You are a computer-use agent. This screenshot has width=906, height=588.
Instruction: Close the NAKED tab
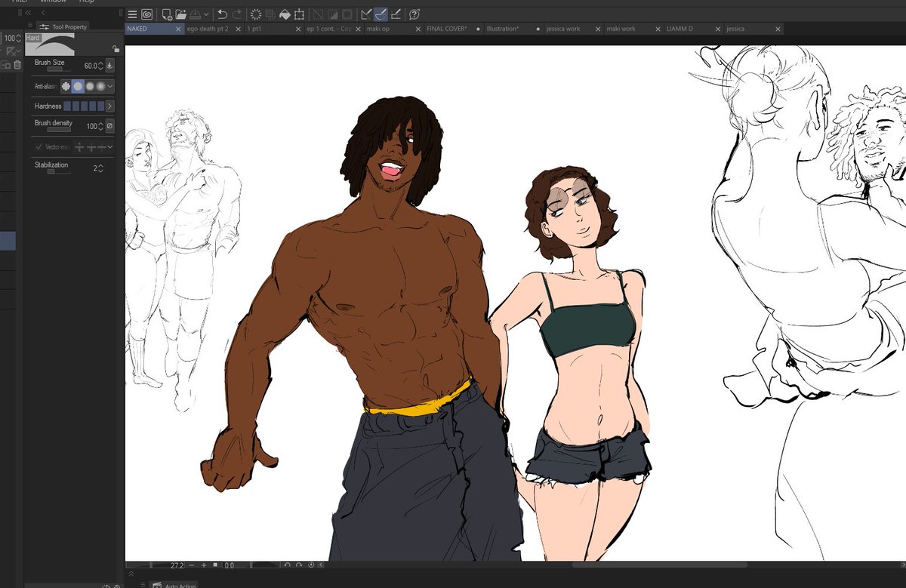pyautogui.click(x=179, y=29)
